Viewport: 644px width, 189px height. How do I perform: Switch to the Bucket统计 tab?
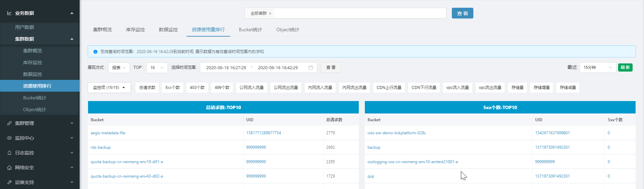pyautogui.click(x=250, y=30)
